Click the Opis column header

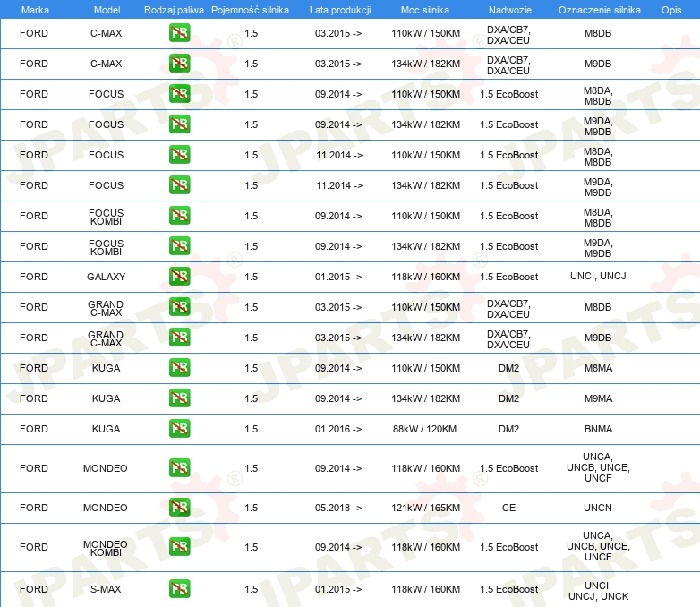point(671,10)
